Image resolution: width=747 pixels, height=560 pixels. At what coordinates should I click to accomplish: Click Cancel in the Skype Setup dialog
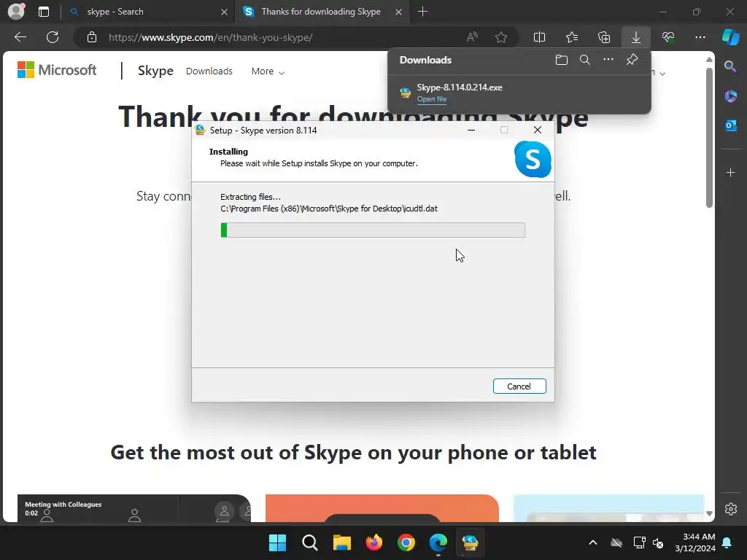coord(519,386)
